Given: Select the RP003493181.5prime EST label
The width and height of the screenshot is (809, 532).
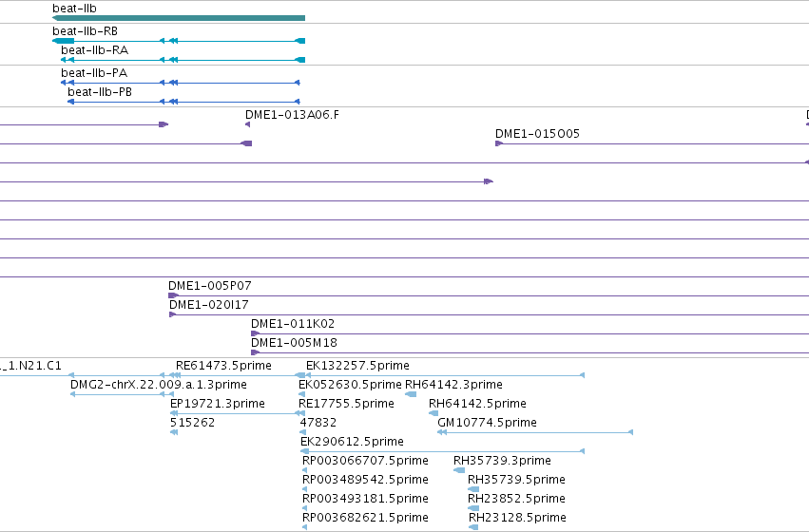Looking at the screenshot, I should point(365,499).
